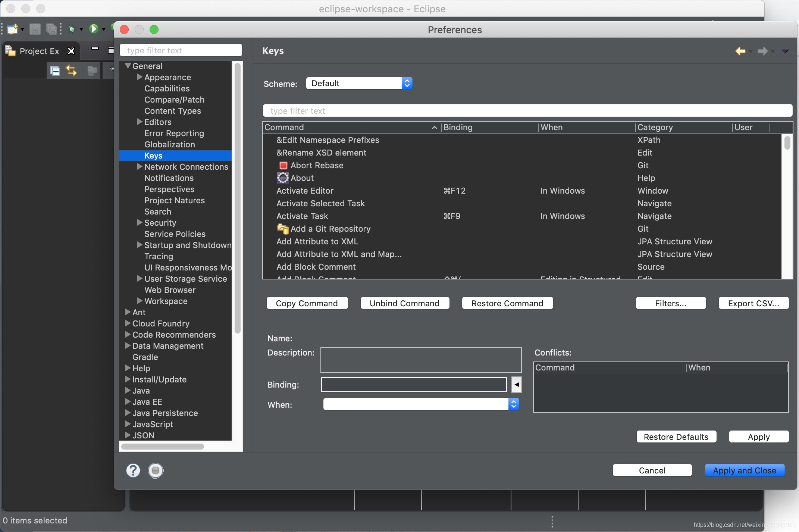This screenshot has height=532, width=799.
Task: Click the New wizard icon in Eclipse toolbar
Action: point(12,29)
